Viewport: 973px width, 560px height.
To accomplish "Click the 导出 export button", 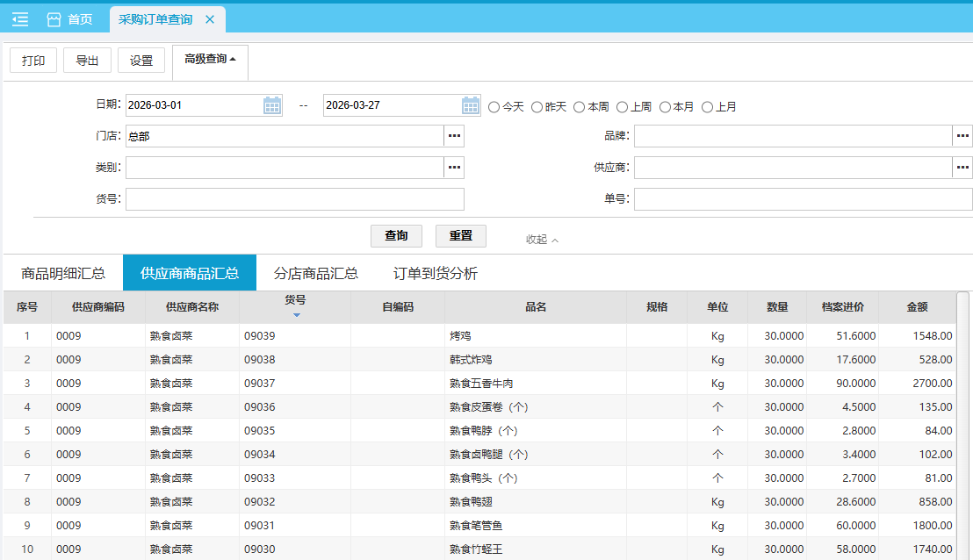I will (x=87, y=61).
